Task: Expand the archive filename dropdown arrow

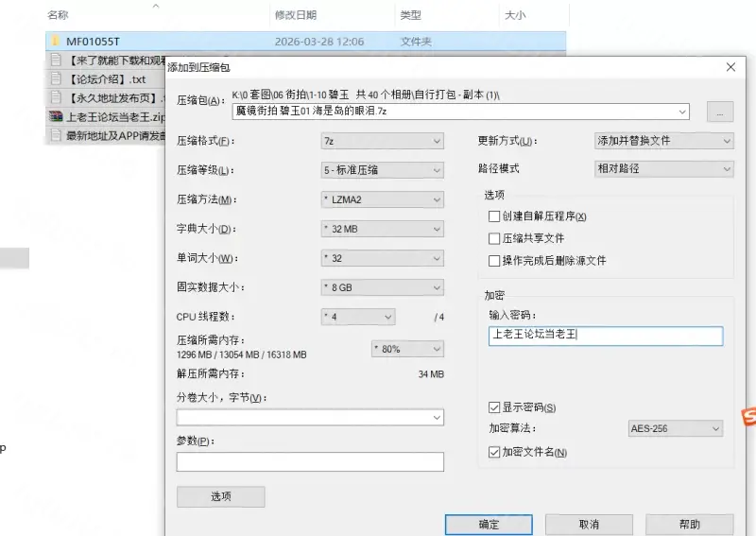Action: [x=682, y=112]
